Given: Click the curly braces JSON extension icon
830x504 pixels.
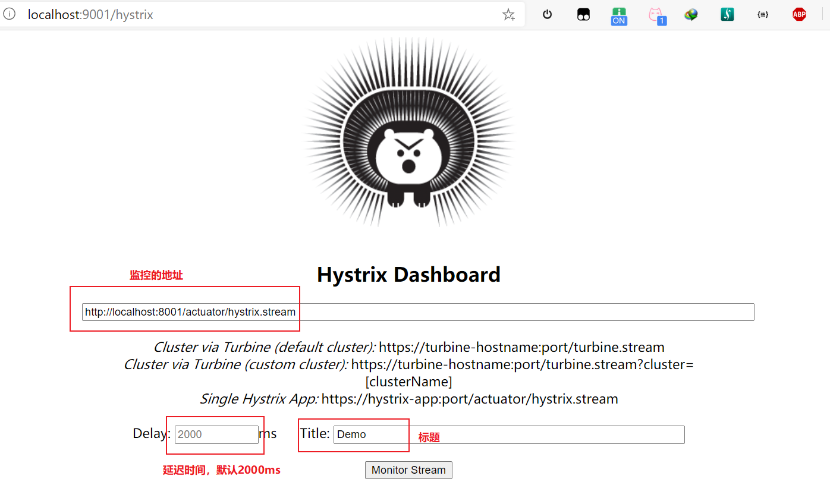Looking at the screenshot, I should point(763,15).
